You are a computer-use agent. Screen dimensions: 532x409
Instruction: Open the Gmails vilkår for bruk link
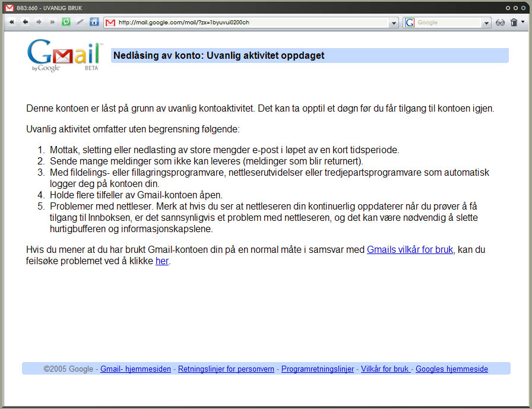[410, 249]
